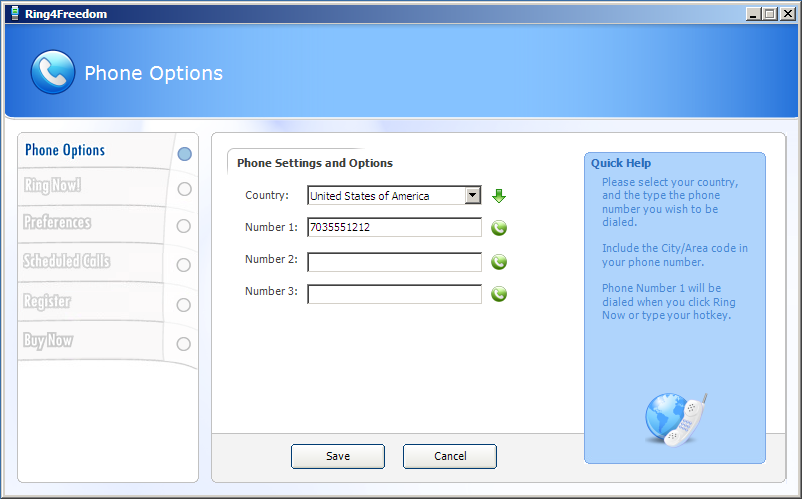Select the Buy Now radio indicator
The width and height of the screenshot is (802, 499).
[184, 344]
